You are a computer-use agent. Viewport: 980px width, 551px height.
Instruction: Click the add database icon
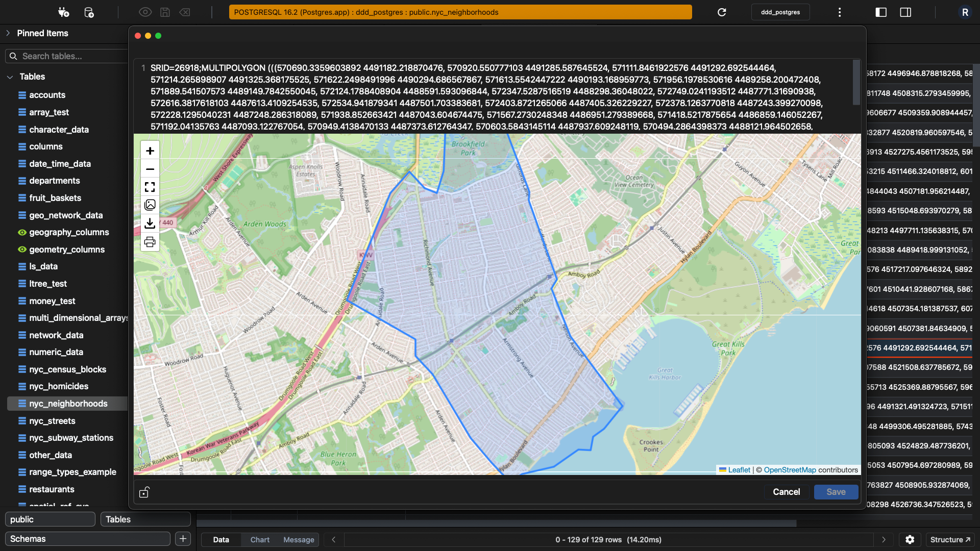[89, 12]
